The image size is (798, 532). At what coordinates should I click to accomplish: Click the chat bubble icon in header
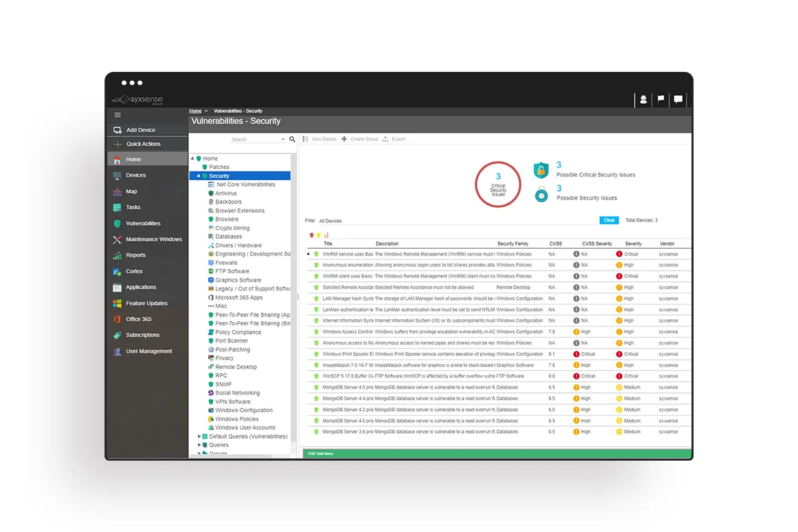tap(678, 99)
